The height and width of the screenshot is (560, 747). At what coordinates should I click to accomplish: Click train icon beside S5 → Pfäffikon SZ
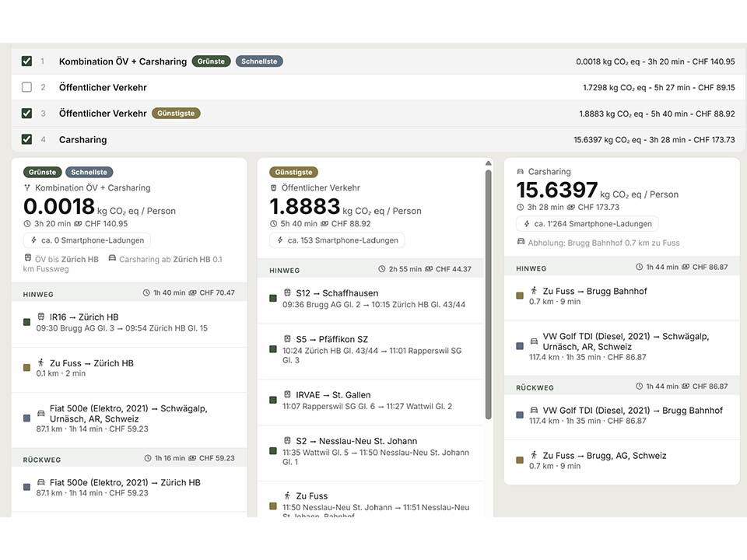[287, 339]
